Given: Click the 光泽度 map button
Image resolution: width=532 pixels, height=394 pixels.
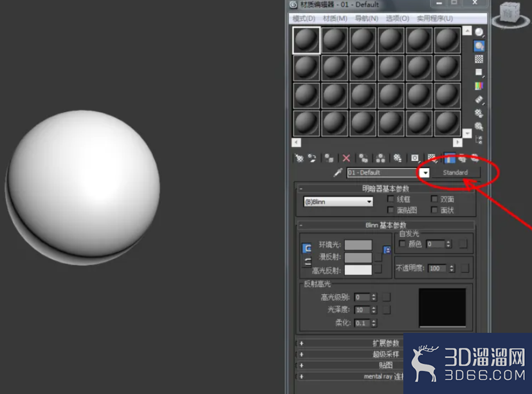Looking at the screenshot, I should (x=387, y=310).
